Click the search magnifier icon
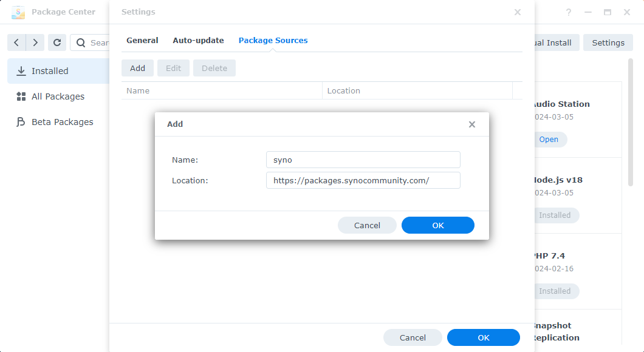 click(81, 42)
